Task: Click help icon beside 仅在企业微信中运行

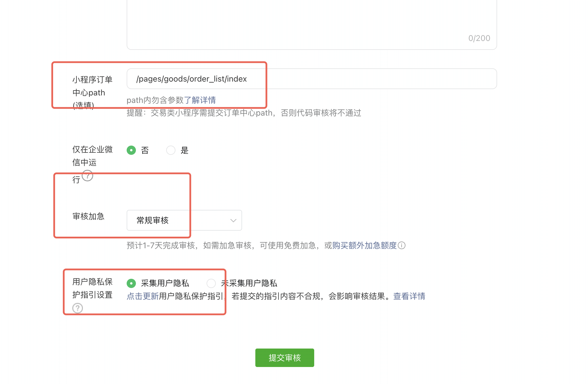Action: pyautogui.click(x=87, y=176)
